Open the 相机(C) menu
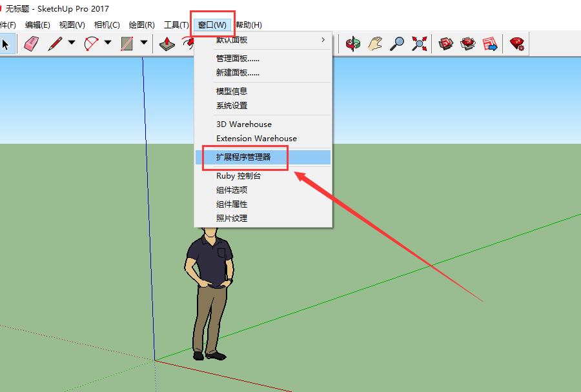The height and width of the screenshot is (392, 581). [107, 24]
